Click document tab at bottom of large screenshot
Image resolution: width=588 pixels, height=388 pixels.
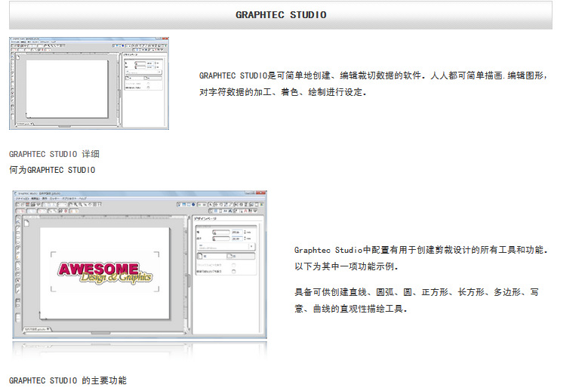(38, 329)
